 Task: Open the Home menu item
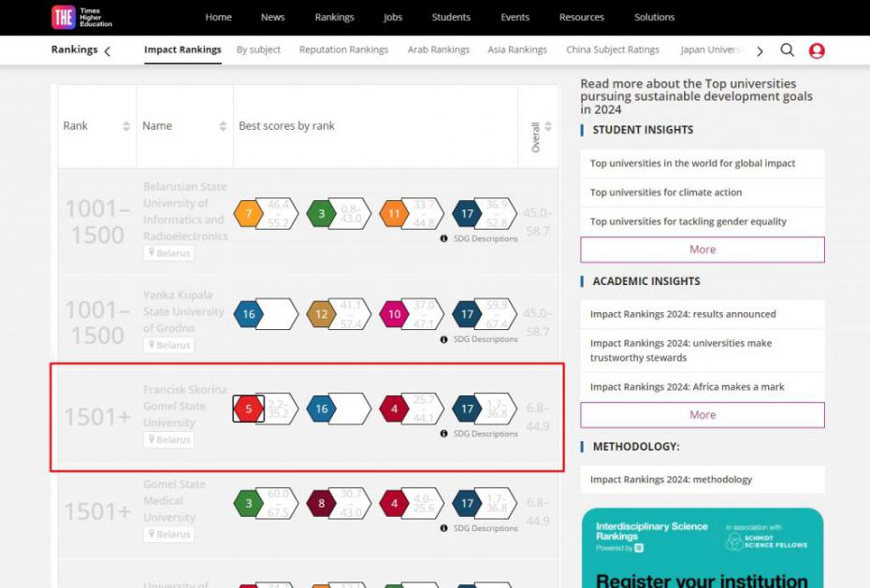tap(218, 17)
